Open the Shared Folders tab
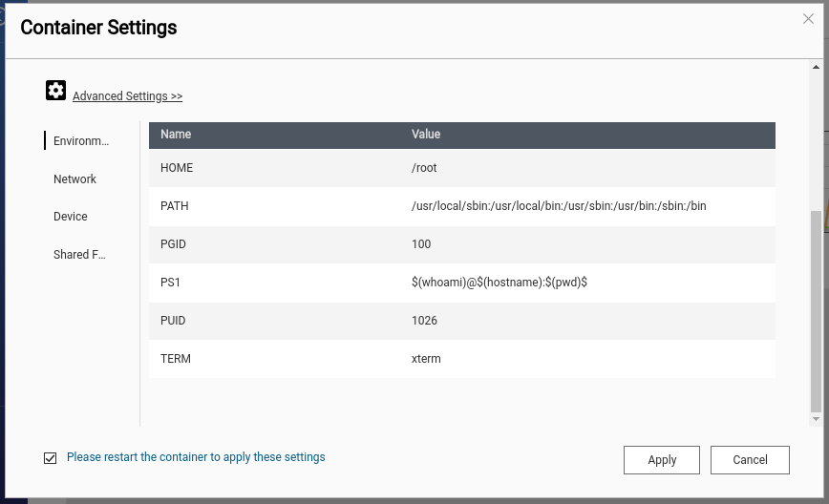Image resolution: width=829 pixels, height=504 pixels. click(x=79, y=255)
